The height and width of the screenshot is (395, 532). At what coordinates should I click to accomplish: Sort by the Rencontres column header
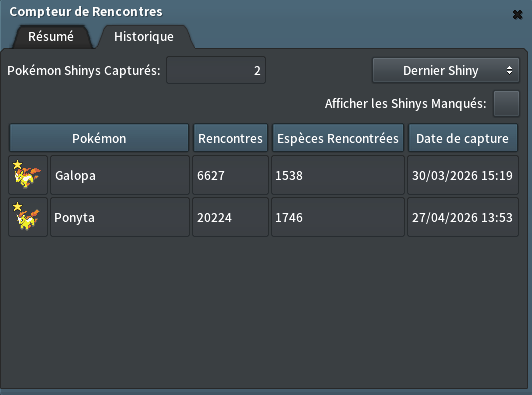(230, 138)
